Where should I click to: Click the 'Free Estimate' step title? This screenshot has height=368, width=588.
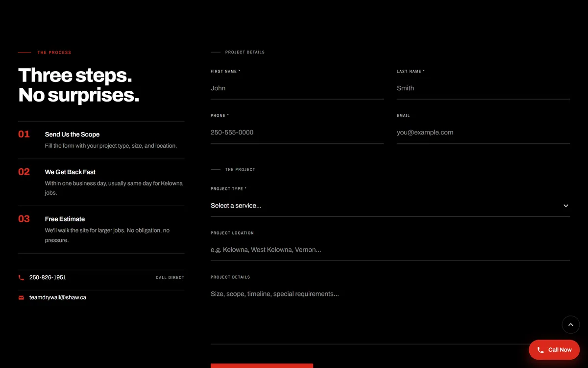pyautogui.click(x=65, y=219)
